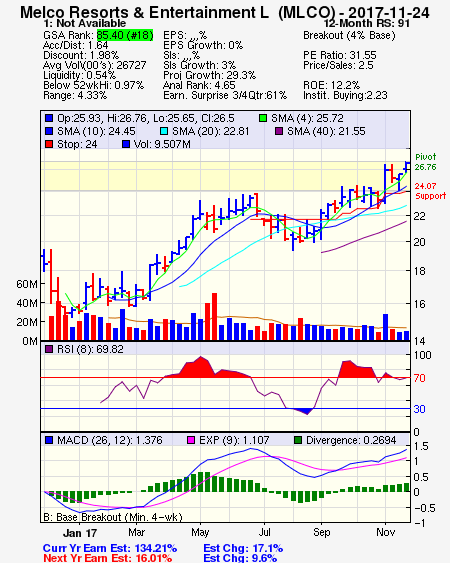Click the 'Below 52wkHi: 0.97%' value

93,85
